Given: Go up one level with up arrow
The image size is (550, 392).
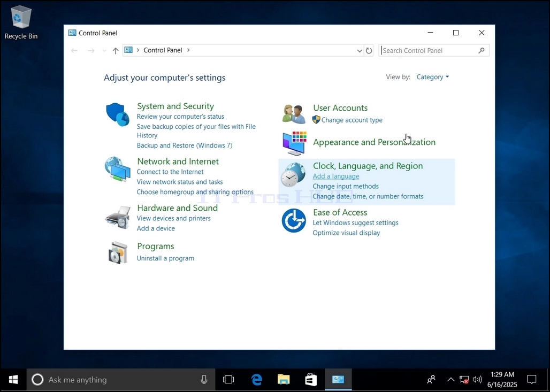Looking at the screenshot, I should tap(116, 51).
